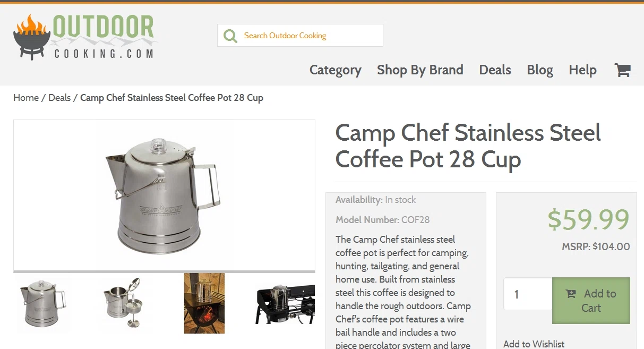Select the quantity input box
Viewport: 644px width, 349px height.
[528, 294]
